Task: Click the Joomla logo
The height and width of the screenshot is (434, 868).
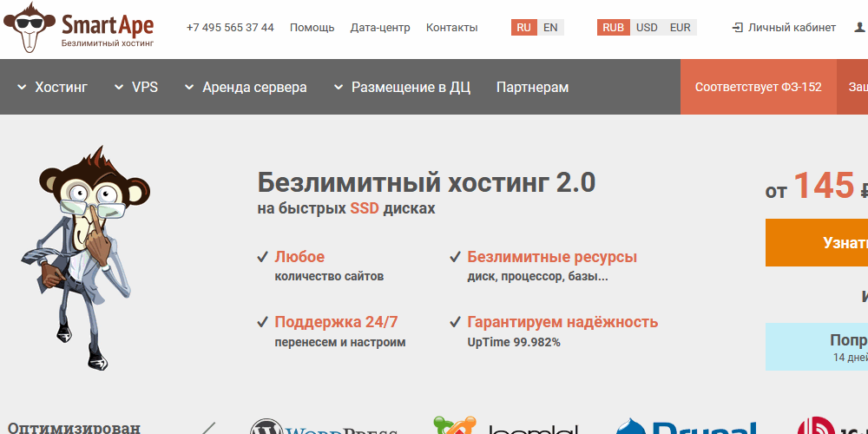Action: pyautogui.click(x=505, y=425)
